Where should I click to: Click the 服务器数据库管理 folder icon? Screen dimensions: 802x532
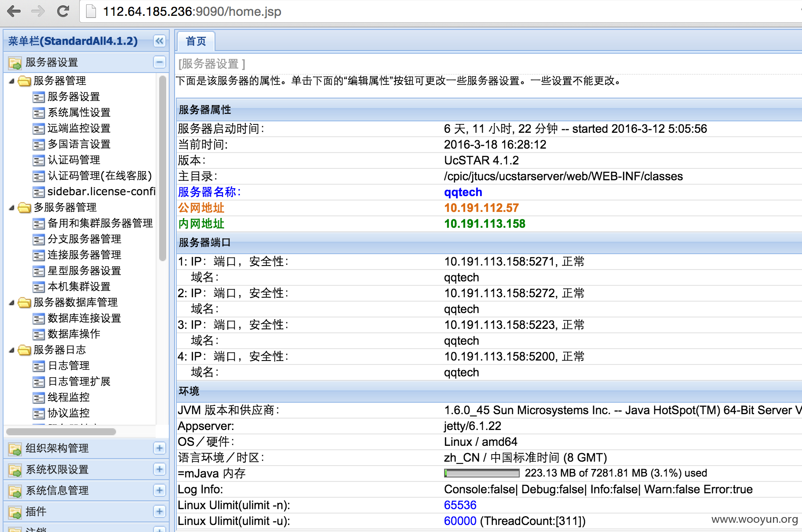click(x=25, y=302)
